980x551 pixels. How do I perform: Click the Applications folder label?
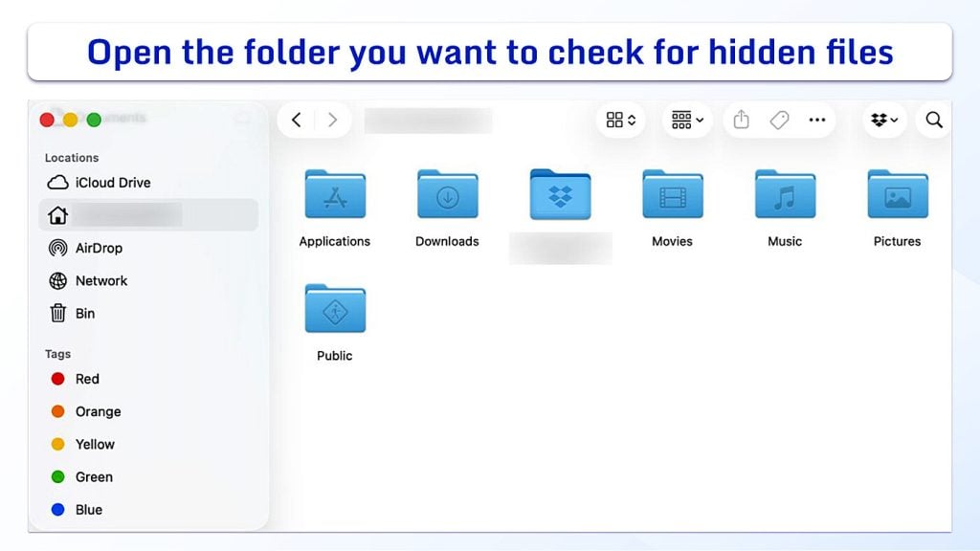click(x=334, y=241)
